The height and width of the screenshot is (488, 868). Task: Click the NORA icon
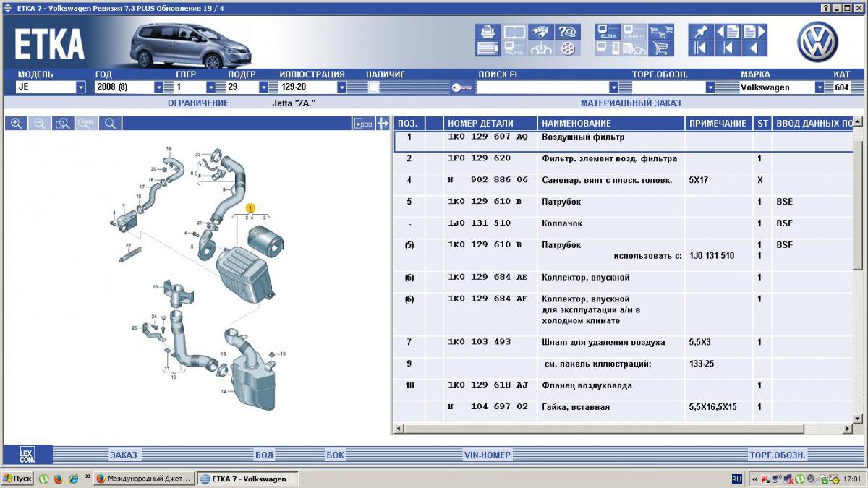pos(514,48)
